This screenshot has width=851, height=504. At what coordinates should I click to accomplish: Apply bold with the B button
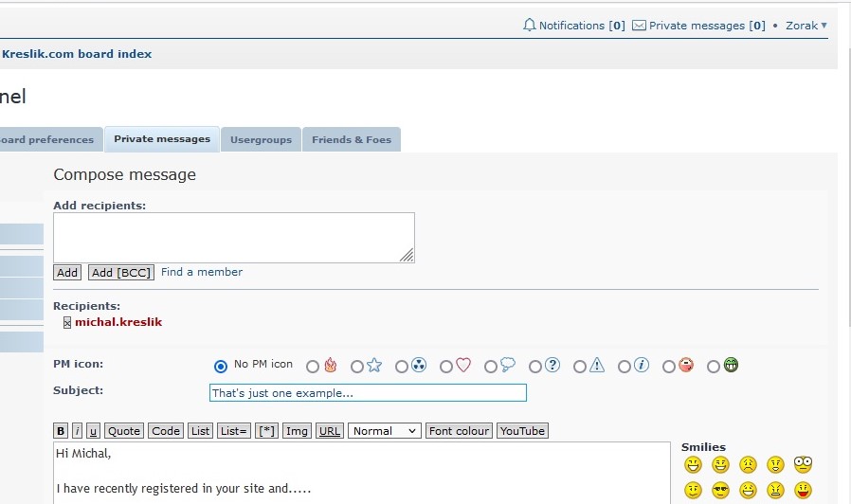pyautogui.click(x=61, y=431)
